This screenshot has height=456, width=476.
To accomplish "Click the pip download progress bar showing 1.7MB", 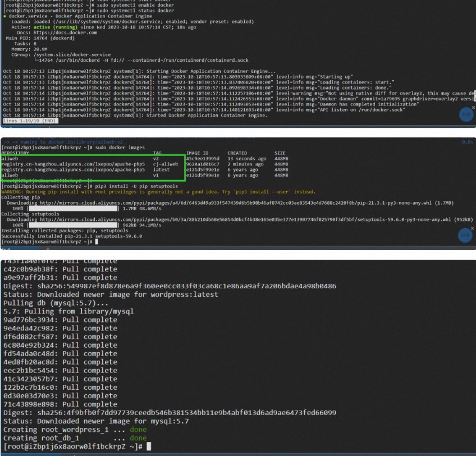I will tap(73, 209).
